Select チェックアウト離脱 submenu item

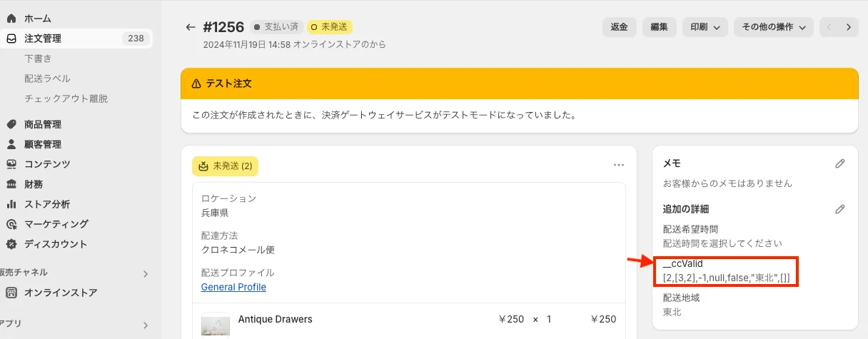point(66,98)
